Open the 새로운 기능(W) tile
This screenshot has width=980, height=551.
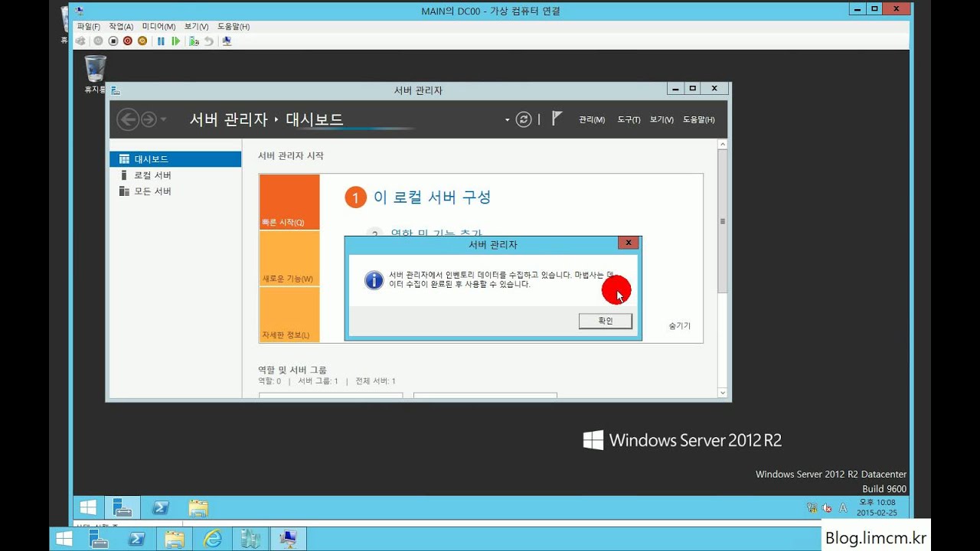pos(289,259)
